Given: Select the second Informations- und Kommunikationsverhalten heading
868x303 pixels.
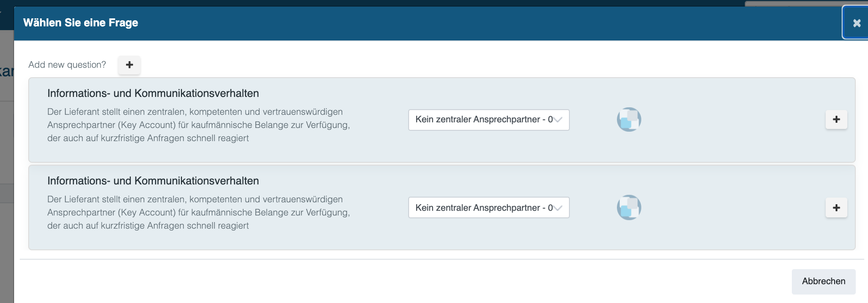Looking at the screenshot, I should coord(153,181).
